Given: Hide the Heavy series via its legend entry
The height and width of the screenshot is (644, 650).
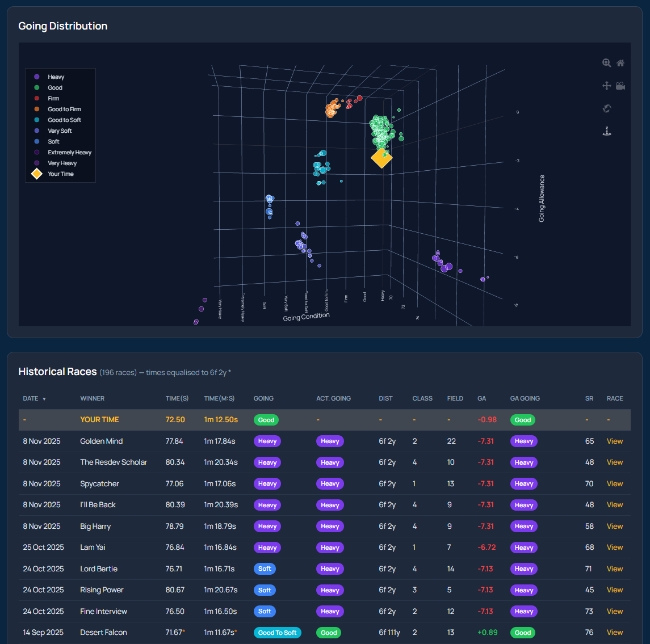Looking at the screenshot, I should click(x=55, y=77).
